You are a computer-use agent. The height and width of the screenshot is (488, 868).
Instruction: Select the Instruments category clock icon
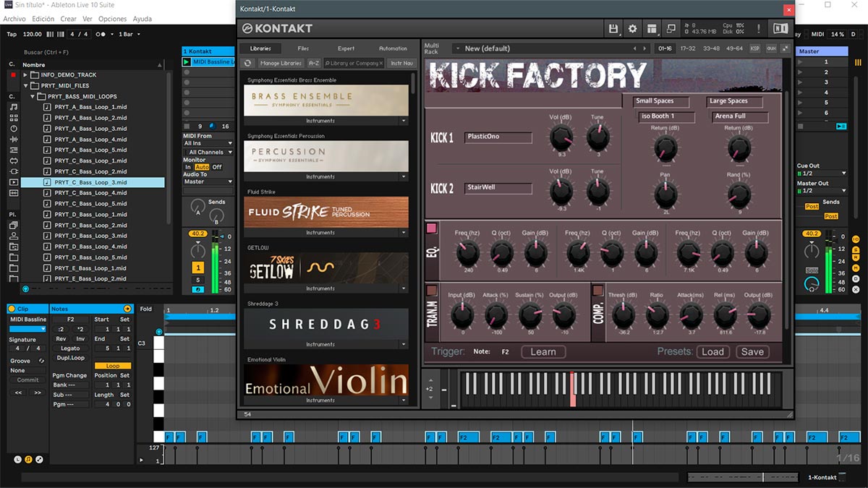(14, 129)
